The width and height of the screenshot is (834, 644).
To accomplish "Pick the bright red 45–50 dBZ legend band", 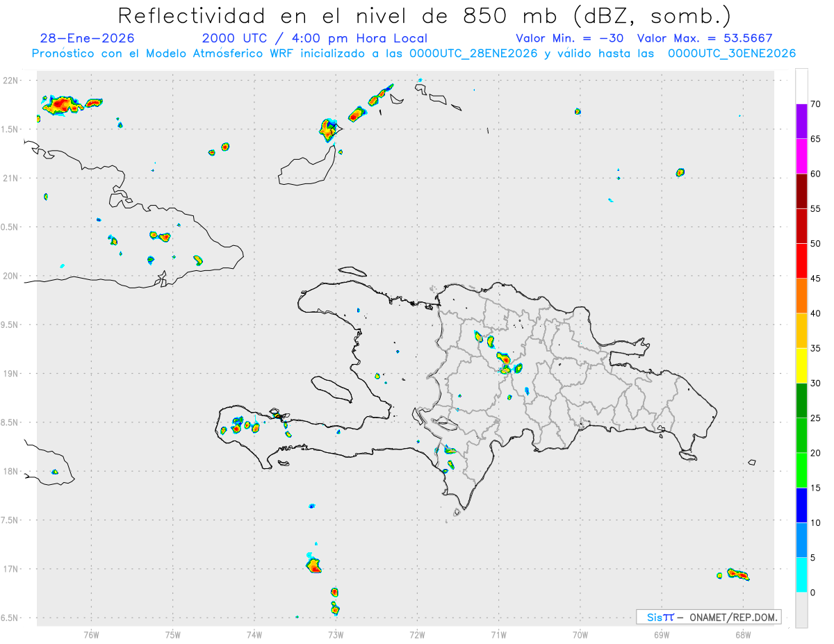I will coord(801,261).
